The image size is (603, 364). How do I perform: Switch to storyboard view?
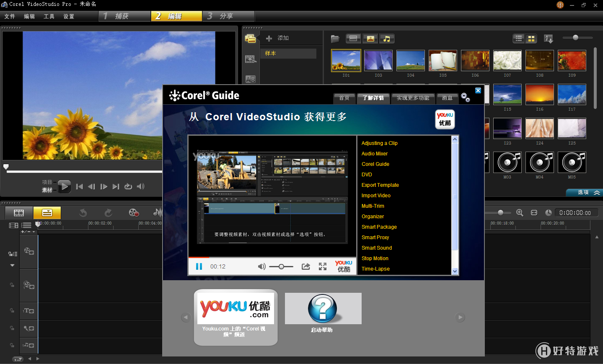[19, 213]
